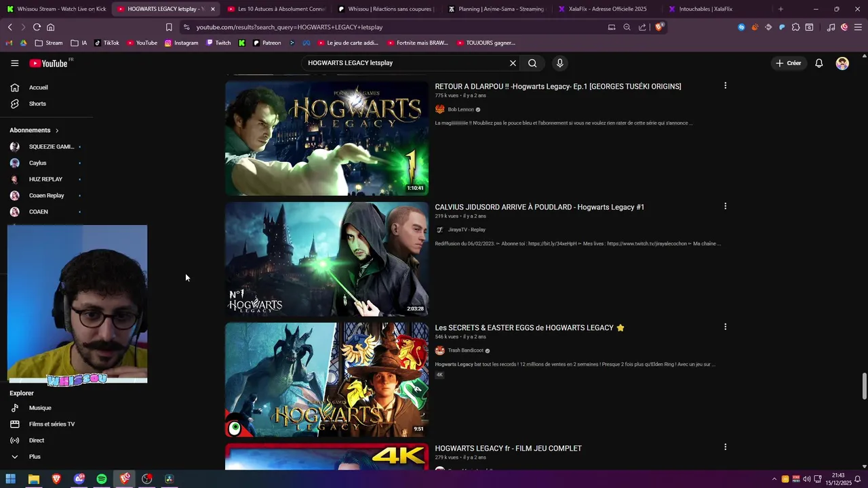Open Instagram bookmark
The height and width of the screenshot is (488, 868).
pyautogui.click(x=181, y=43)
